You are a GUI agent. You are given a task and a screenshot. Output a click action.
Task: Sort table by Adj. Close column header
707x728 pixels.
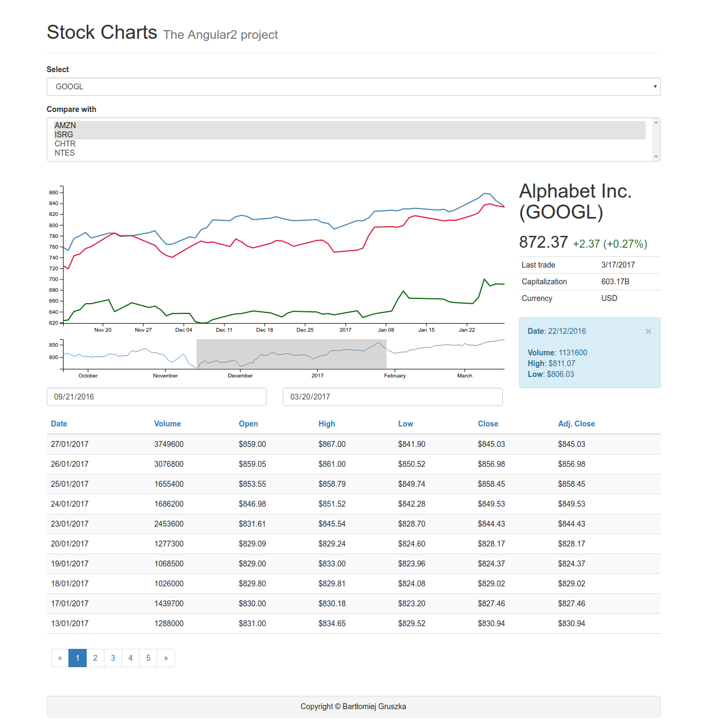pyautogui.click(x=576, y=424)
